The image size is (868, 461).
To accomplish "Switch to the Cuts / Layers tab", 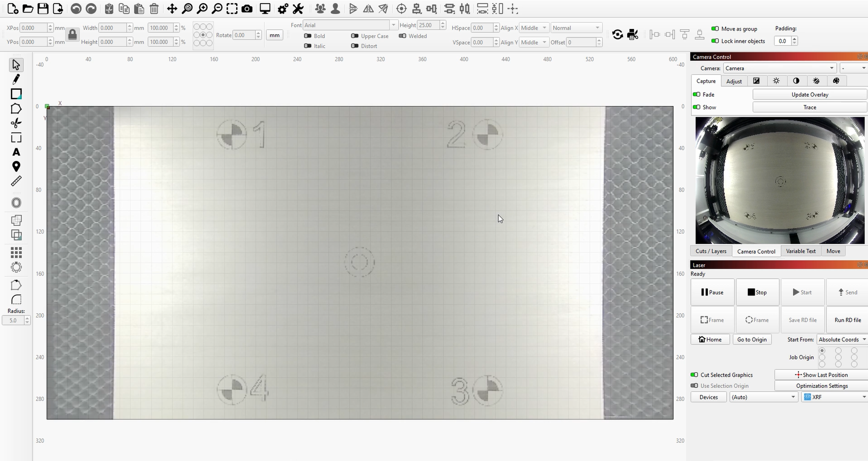I will click(x=710, y=251).
